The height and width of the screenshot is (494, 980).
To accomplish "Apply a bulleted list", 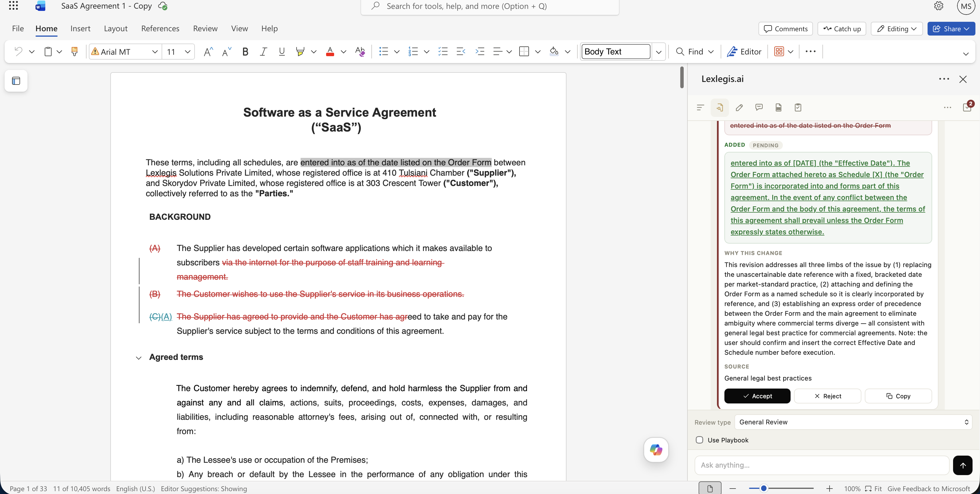I will (x=383, y=51).
